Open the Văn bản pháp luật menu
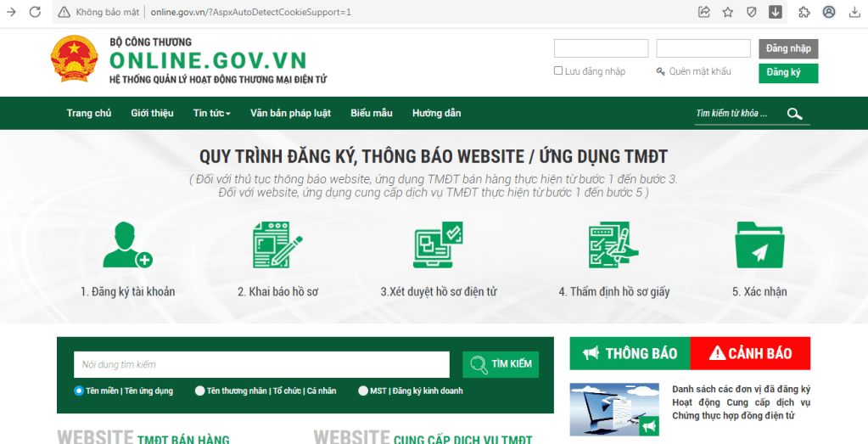This screenshot has height=444, width=868. [x=290, y=114]
